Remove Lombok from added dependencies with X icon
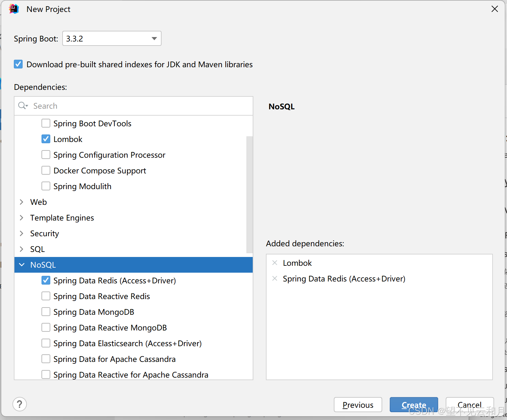The width and height of the screenshot is (507, 420). 275,263
